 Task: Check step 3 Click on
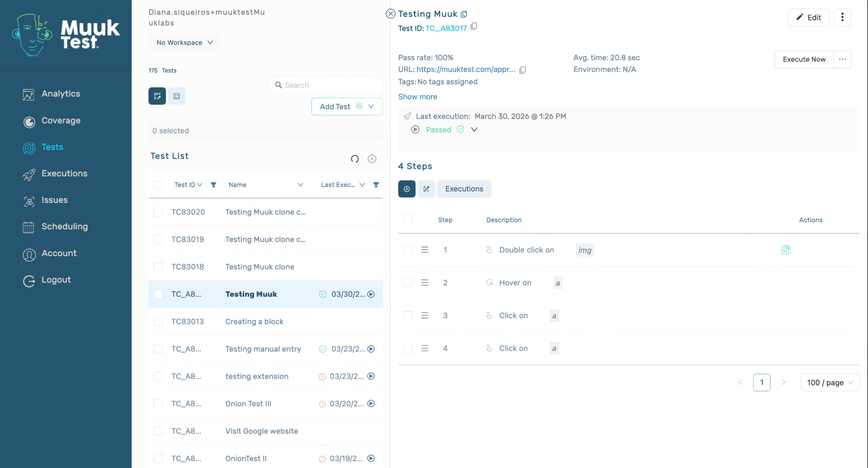point(408,316)
